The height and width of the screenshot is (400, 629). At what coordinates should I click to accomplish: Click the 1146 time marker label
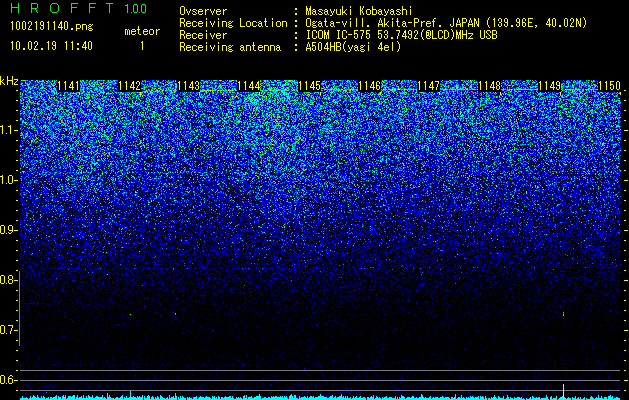click(x=369, y=86)
